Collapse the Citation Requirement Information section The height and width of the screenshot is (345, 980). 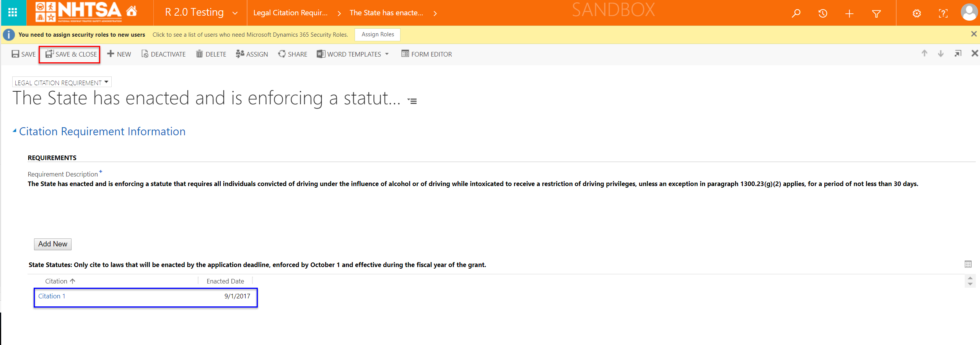coord(15,131)
